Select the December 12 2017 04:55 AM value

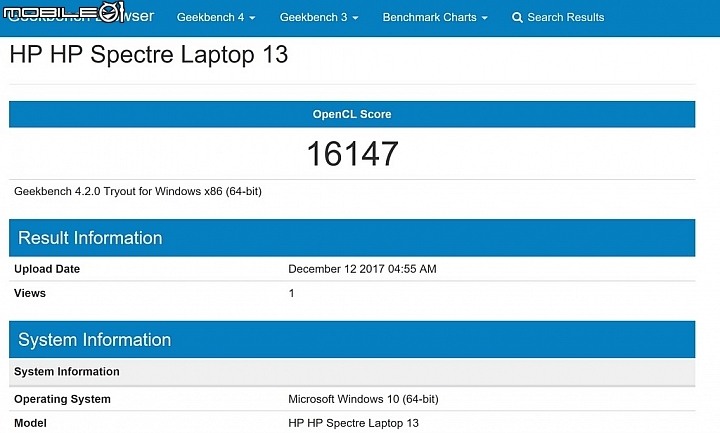[x=362, y=269]
